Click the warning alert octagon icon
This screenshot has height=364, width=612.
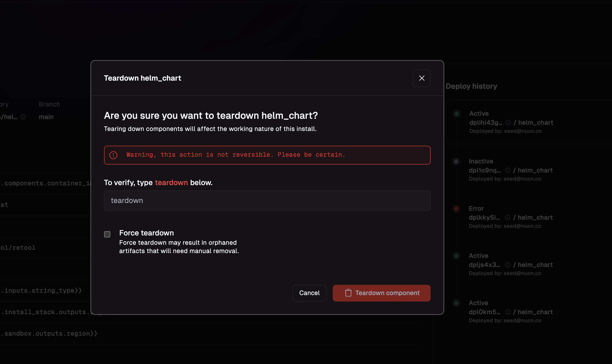coord(113,155)
